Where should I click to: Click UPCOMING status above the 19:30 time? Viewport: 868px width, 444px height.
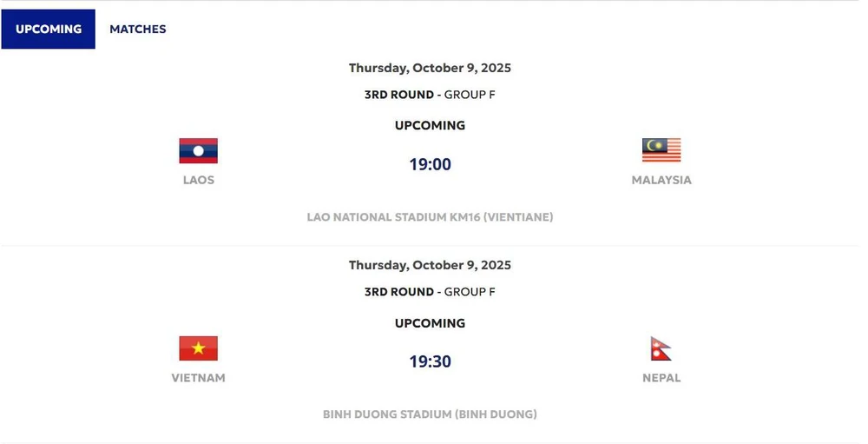point(430,323)
